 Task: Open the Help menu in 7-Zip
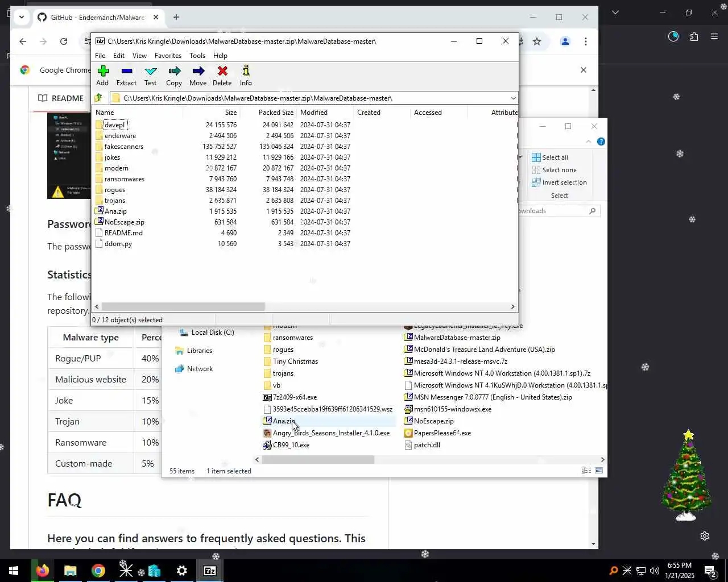point(220,56)
